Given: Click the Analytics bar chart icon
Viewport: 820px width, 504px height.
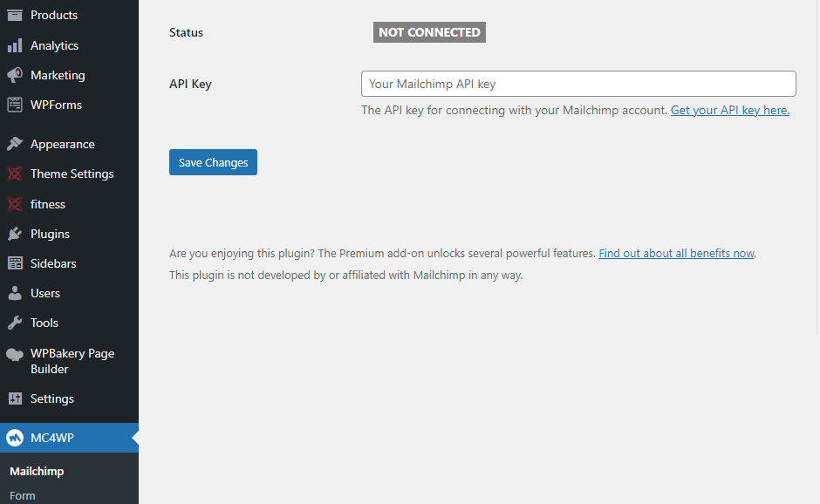Looking at the screenshot, I should 15,45.
